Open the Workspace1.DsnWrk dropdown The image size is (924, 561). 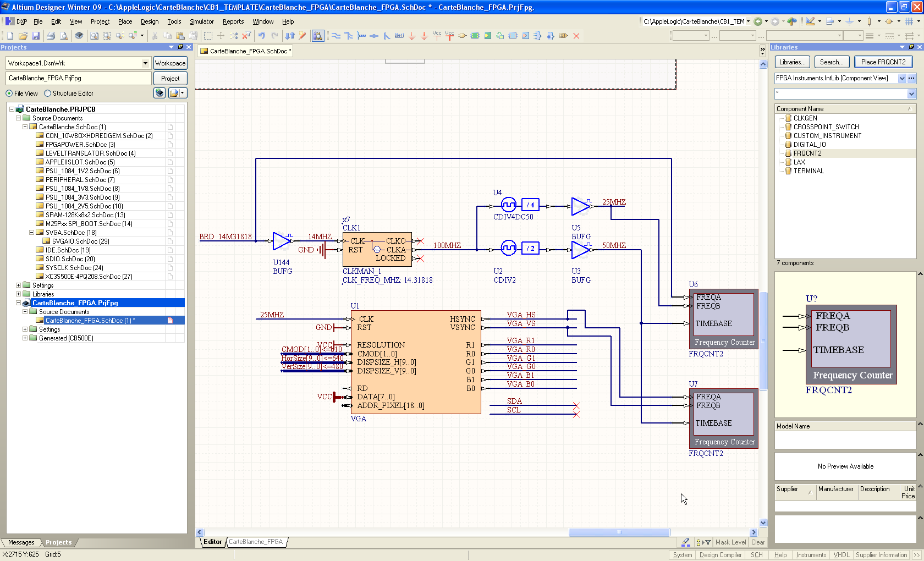[x=145, y=63]
